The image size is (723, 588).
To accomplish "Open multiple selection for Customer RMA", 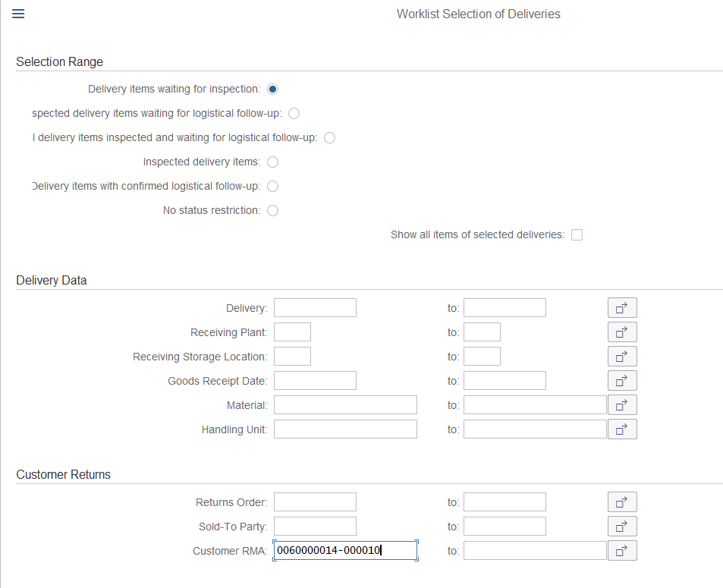I will tap(622, 551).
